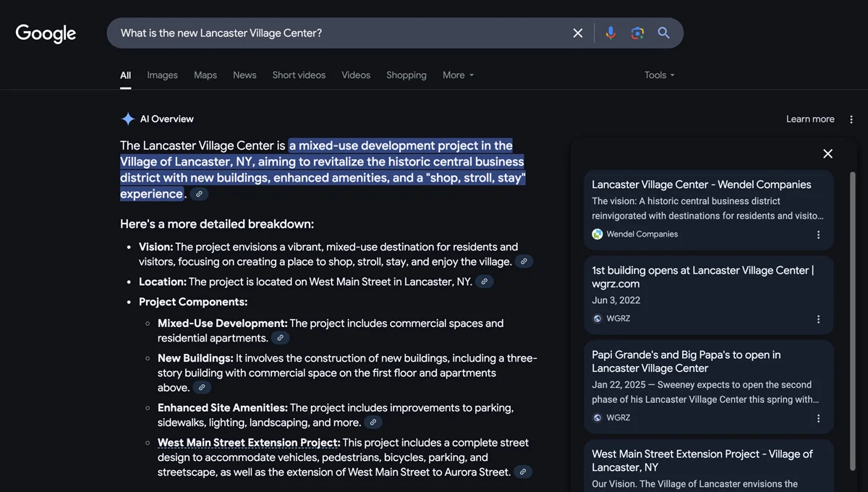This screenshot has width=868, height=492.
Task: Open source link after 'experience' summary
Action: pyautogui.click(x=199, y=194)
